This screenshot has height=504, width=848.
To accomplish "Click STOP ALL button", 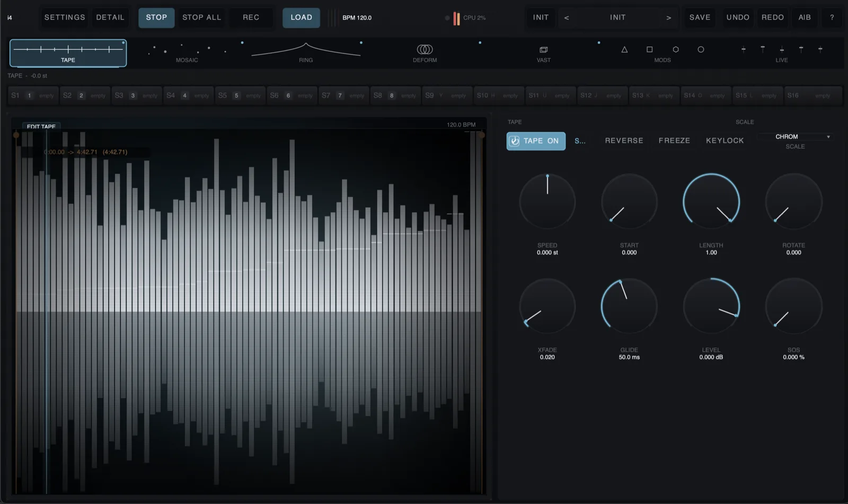I will pos(201,17).
